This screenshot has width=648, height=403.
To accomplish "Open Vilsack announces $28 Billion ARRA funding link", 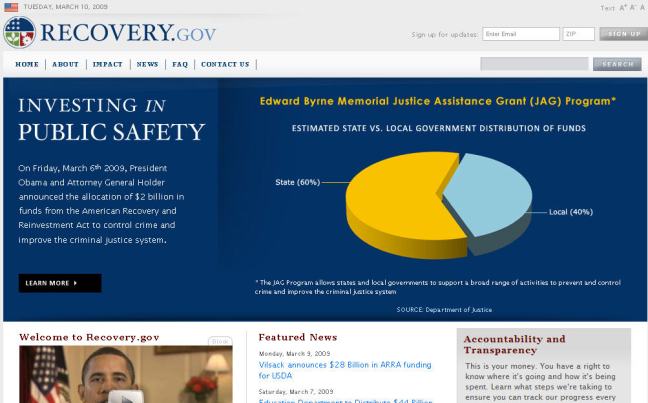I will point(345,370).
